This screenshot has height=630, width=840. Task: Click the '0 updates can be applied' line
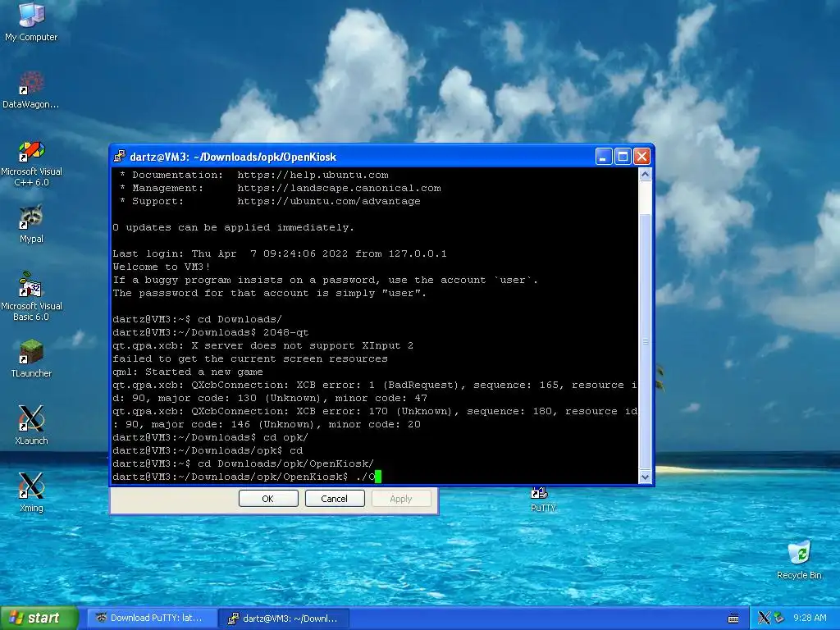point(234,227)
